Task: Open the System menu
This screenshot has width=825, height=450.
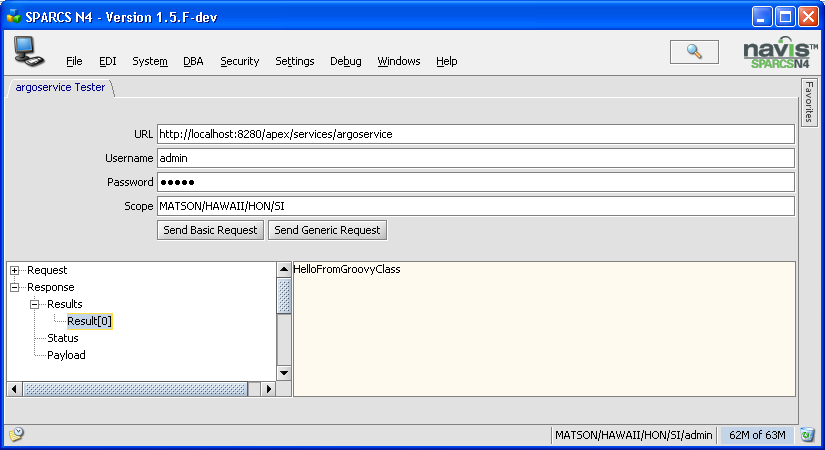Action: tap(150, 61)
